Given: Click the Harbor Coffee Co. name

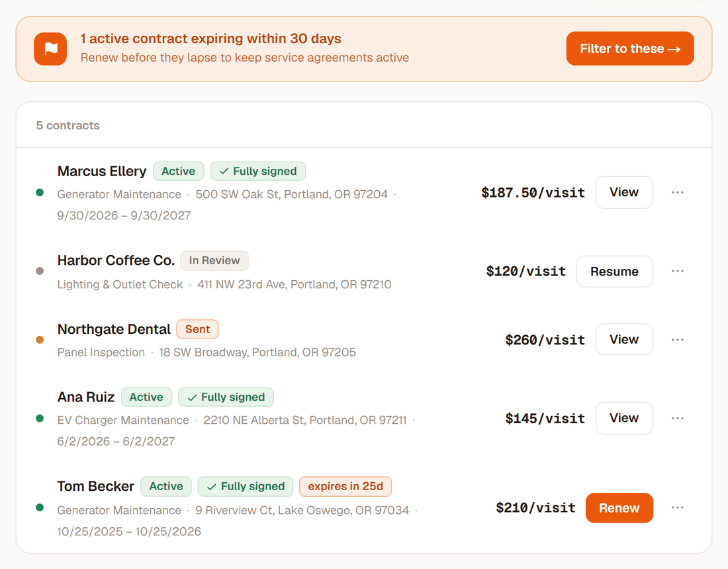Looking at the screenshot, I should (116, 260).
